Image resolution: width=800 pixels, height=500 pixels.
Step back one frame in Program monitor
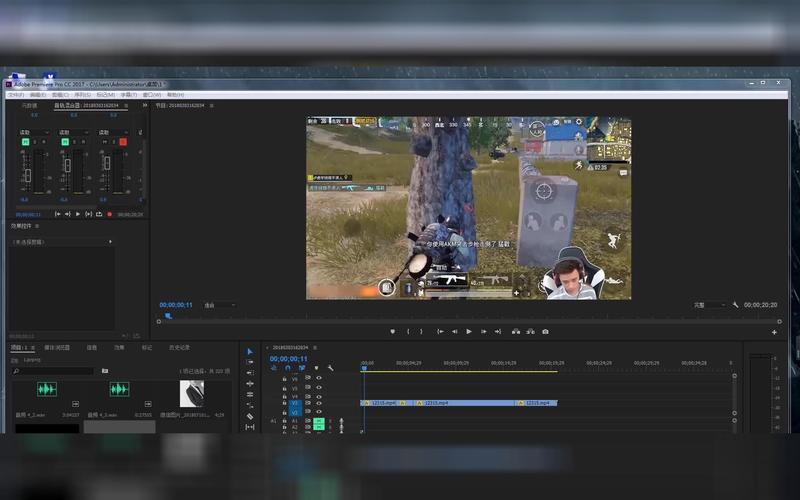tap(454, 332)
